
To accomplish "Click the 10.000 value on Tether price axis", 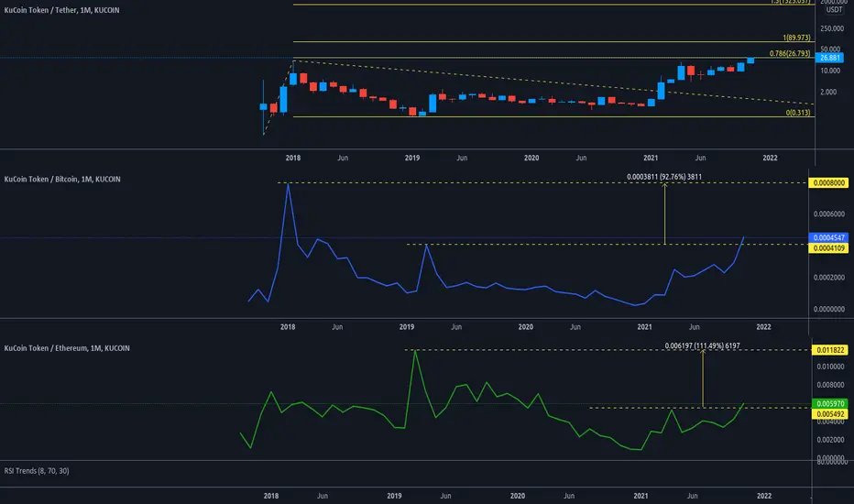I will pyautogui.click(x=830, y=71).
